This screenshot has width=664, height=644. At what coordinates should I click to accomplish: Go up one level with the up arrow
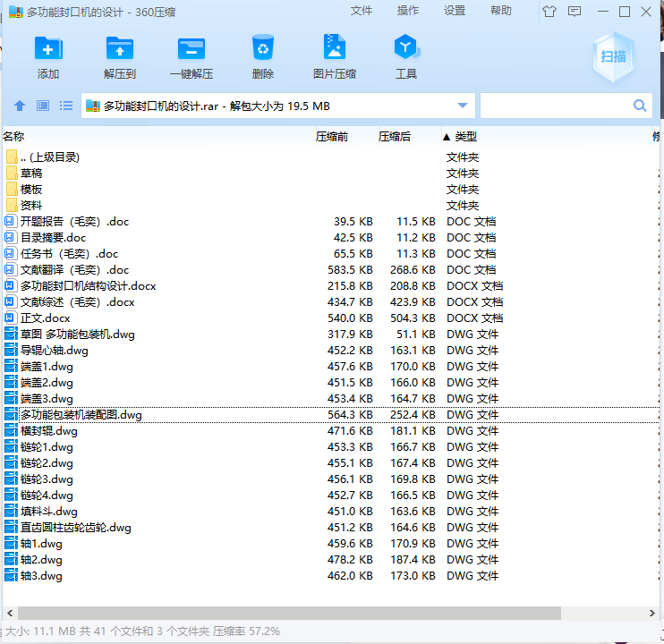coord(20,106)
